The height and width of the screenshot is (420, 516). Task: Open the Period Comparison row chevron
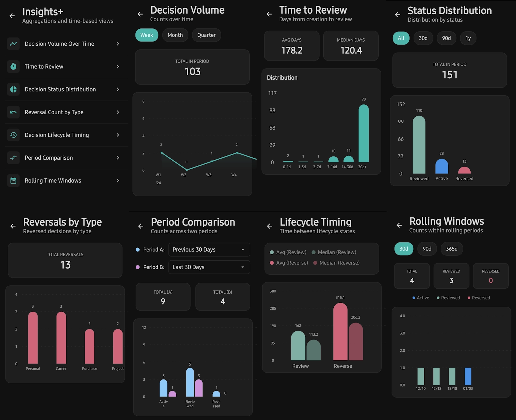(118, 158)
